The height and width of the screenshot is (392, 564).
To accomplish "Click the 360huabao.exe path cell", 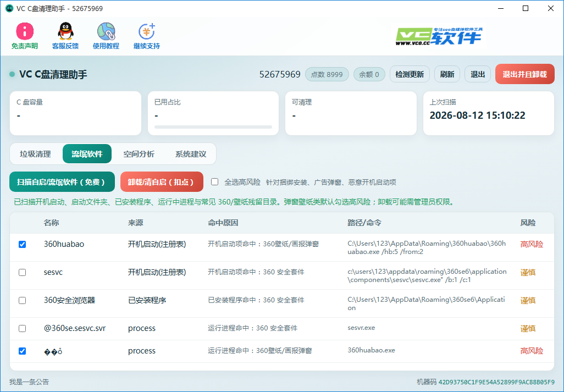I will 371,350.
